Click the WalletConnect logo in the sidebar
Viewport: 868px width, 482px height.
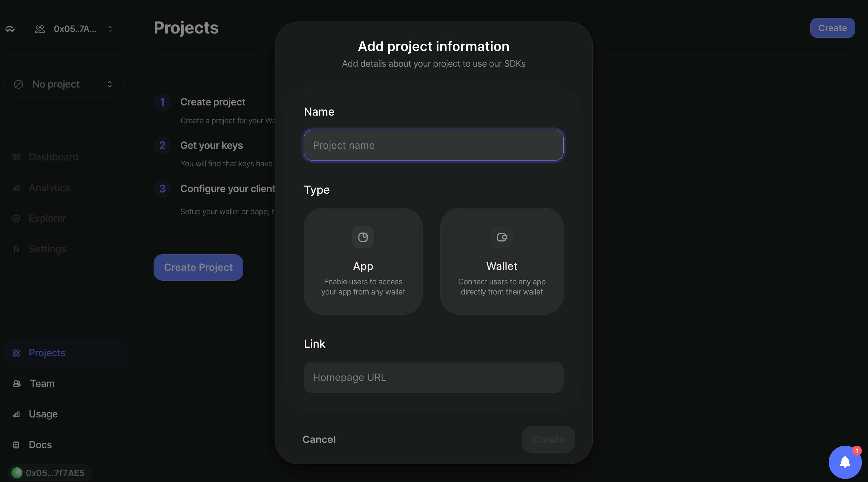[10, 29]
